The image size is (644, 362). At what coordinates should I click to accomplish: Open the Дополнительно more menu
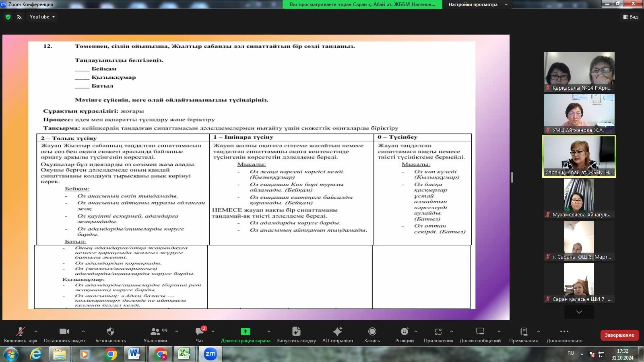click(x=564, y=331)
